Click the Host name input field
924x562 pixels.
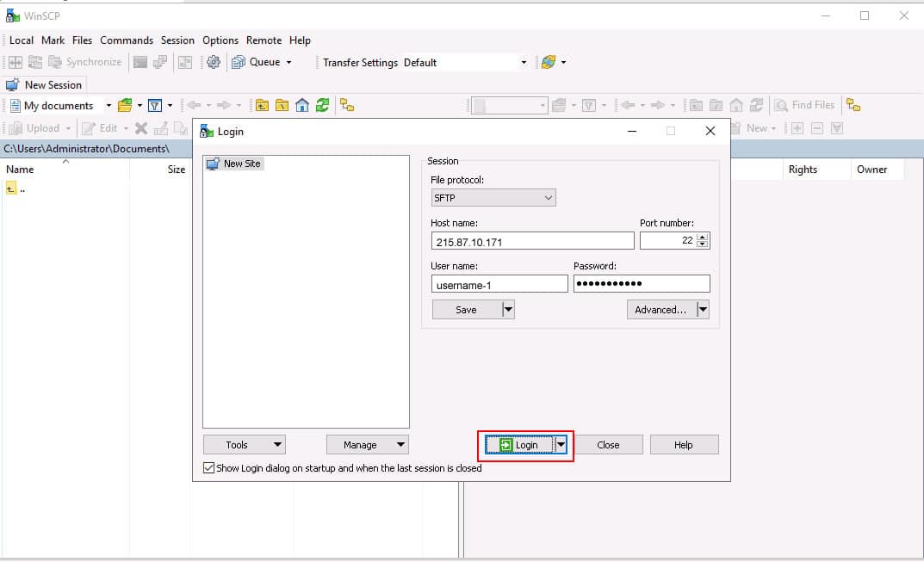pyautogui.click(x=533, y=241)
